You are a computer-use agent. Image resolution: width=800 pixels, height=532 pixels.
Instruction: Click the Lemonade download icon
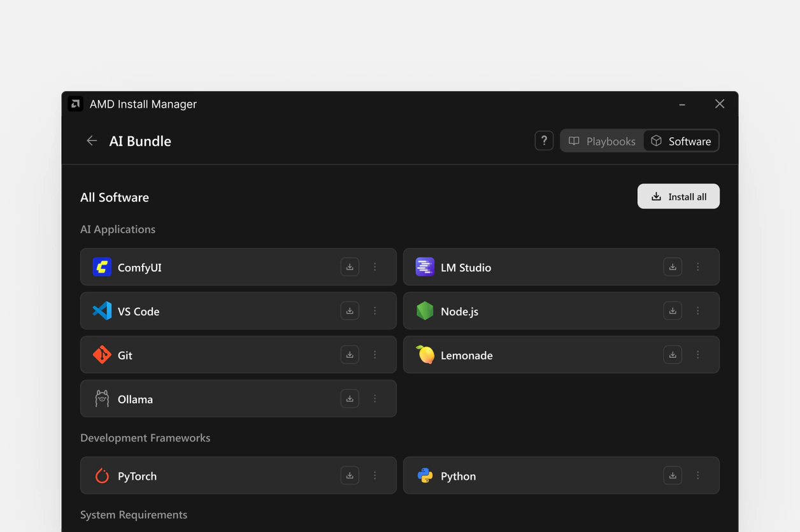pos(673,355)
